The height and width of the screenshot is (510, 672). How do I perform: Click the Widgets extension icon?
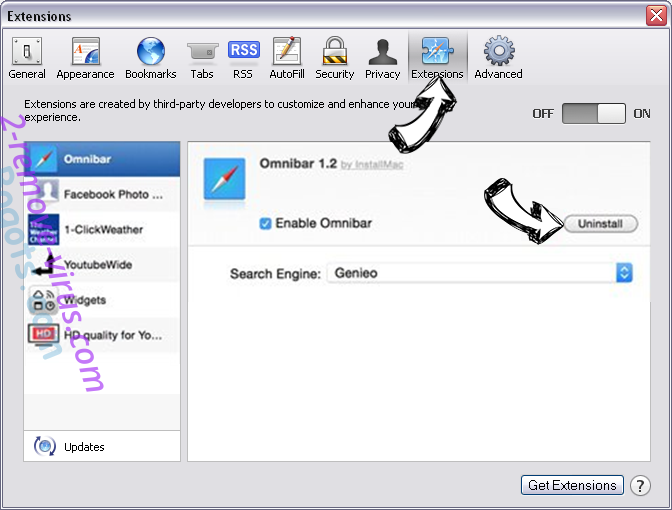43,300
